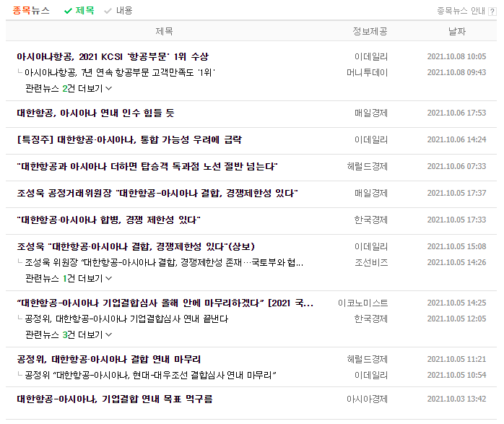Click 매일경제 source on the 17:53 row
The width and height of the screenshot is (504, 424).
pyautogui.click(x=371, y=113)
